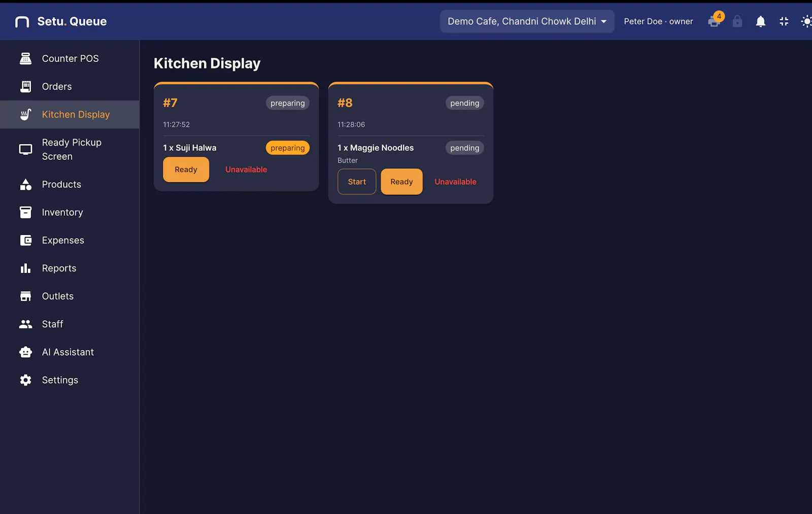812x514 pixels.
Task: Open Staff management page
Action: [70, 324]
